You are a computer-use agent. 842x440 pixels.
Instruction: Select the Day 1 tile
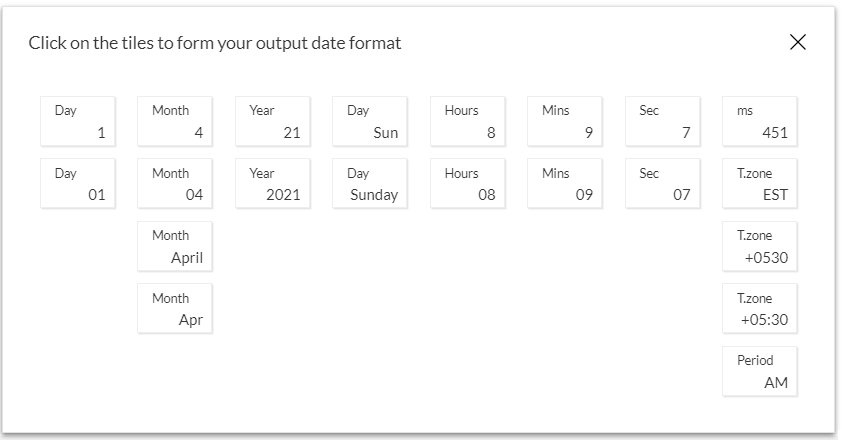78,121
